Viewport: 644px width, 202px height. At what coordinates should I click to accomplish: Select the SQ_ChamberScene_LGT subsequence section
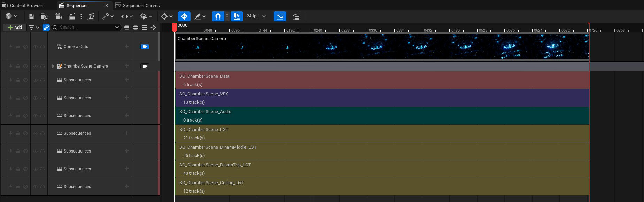coord(382,134)
